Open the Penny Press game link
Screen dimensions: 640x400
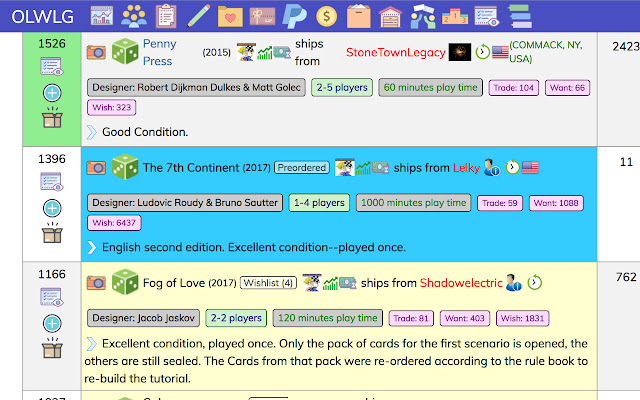click(160, 52)
